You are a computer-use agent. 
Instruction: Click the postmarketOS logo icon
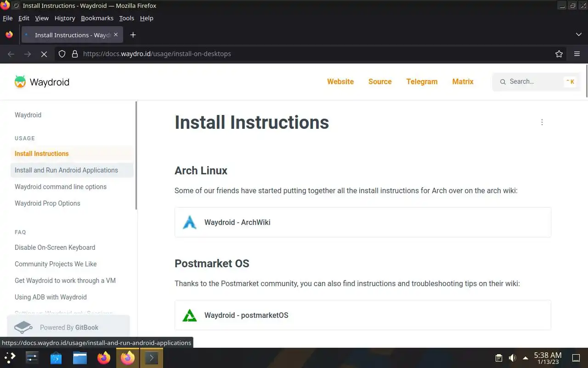pyautogui.click(x=190, y=315)
